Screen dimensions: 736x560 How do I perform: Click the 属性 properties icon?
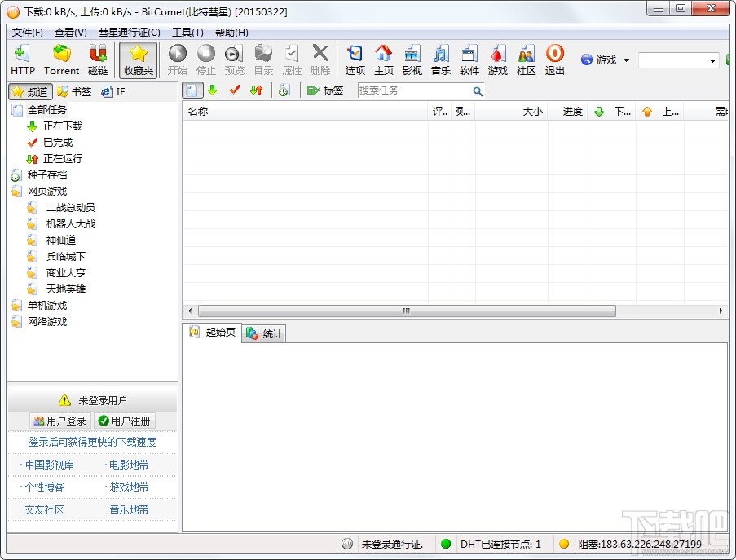click(x=292, y=60)
